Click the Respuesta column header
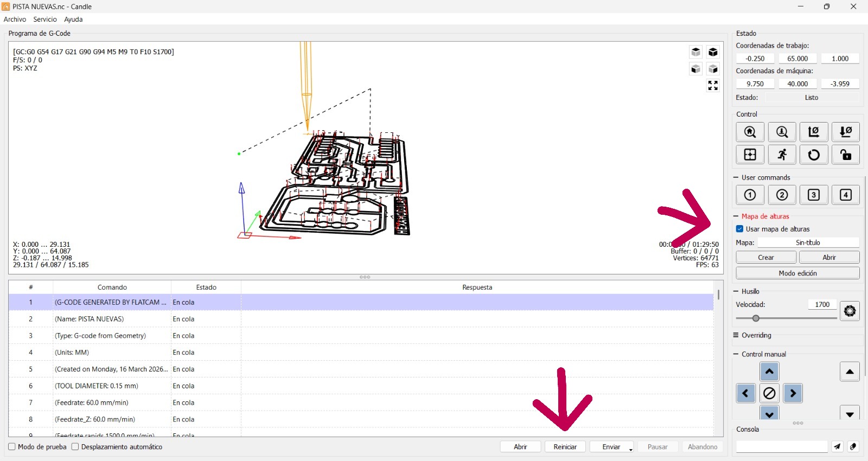This screenshot has height=461, width=868. 477,287
